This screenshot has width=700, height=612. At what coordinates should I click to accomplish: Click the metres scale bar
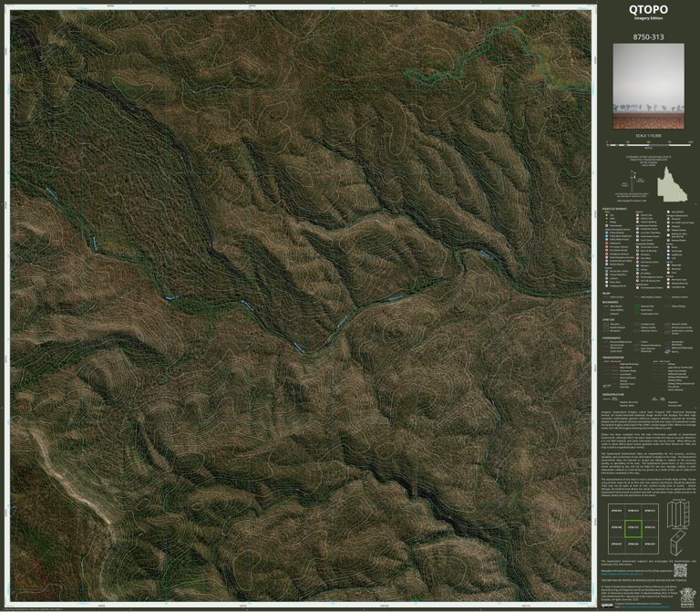[649, 144]
